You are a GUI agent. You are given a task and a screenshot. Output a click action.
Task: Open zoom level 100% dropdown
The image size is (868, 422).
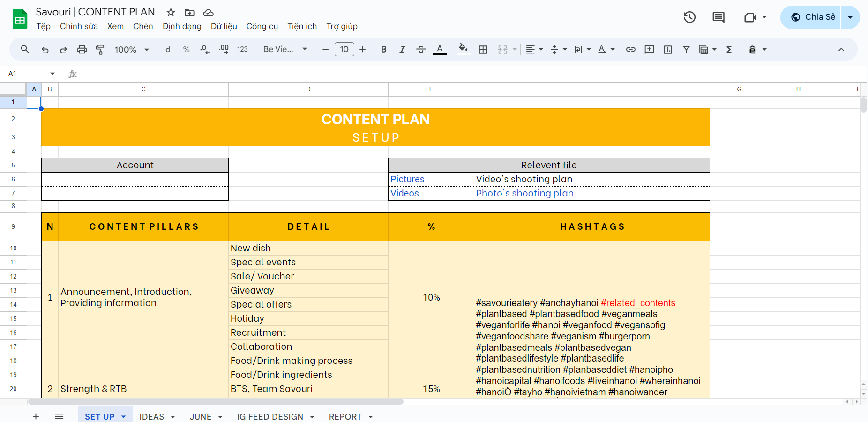pos(132,49)
